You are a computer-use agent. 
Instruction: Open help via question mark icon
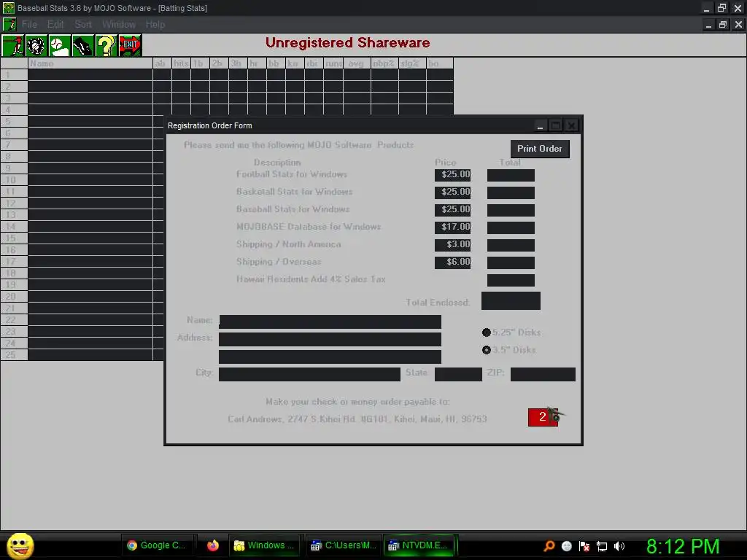107,46
